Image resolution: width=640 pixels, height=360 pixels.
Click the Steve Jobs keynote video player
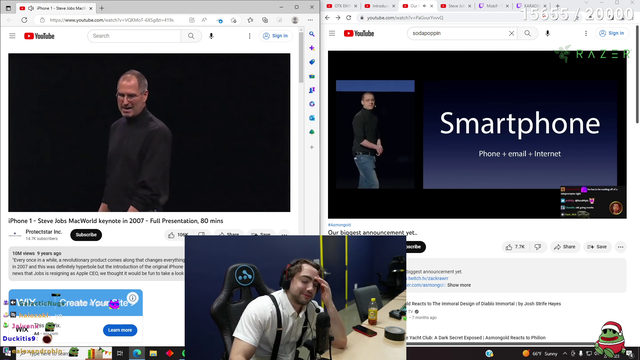[149, 132]
